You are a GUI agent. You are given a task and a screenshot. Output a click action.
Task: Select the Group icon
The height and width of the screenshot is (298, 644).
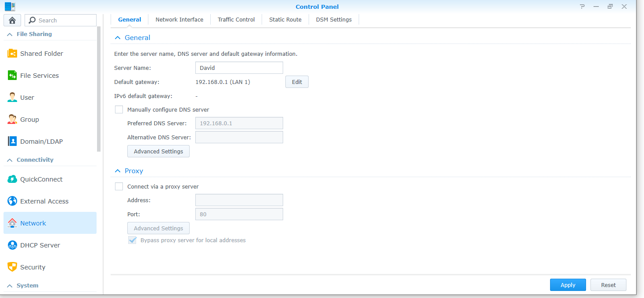click(12, 120)
